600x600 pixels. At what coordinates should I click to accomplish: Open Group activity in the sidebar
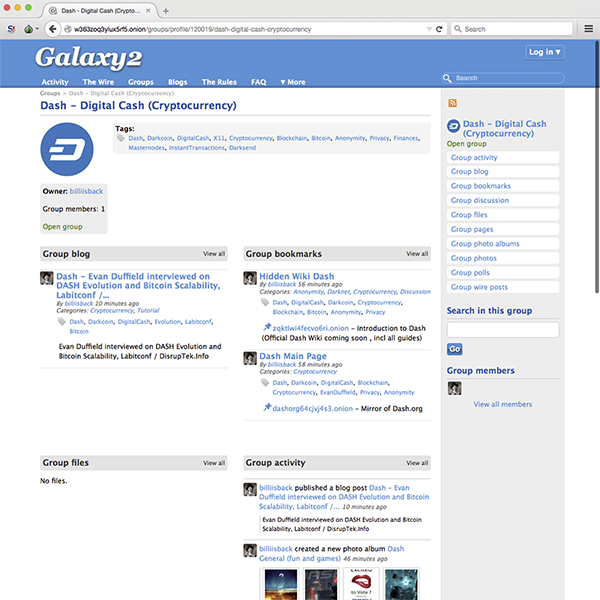(x=503, y=158)
